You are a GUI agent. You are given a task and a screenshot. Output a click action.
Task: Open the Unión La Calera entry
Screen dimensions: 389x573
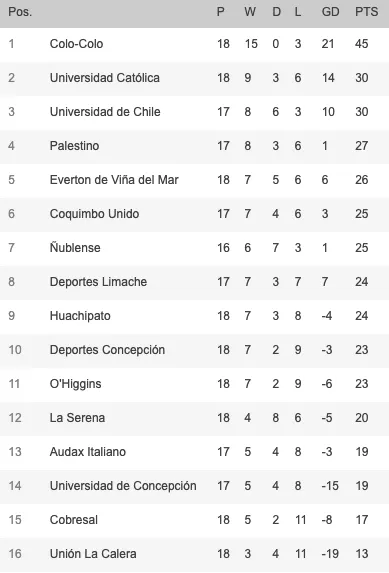93,554
